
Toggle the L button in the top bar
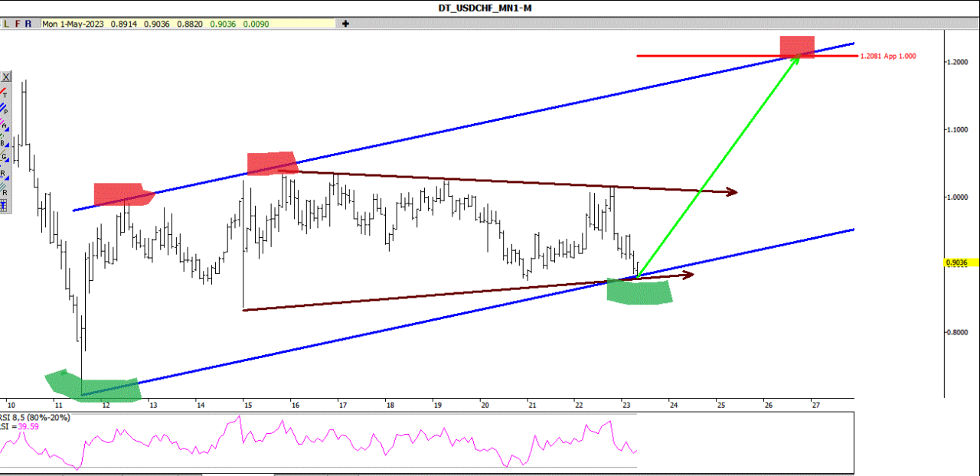tap(6, 24)
